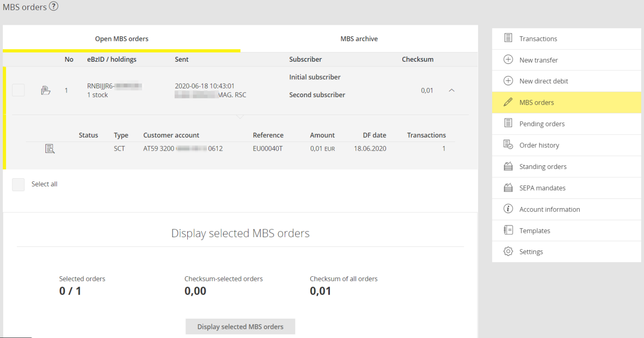Click the plus icon for New direct debit
Image resolution: width=644 pixels, height=338 pixels.
point(508,81)
